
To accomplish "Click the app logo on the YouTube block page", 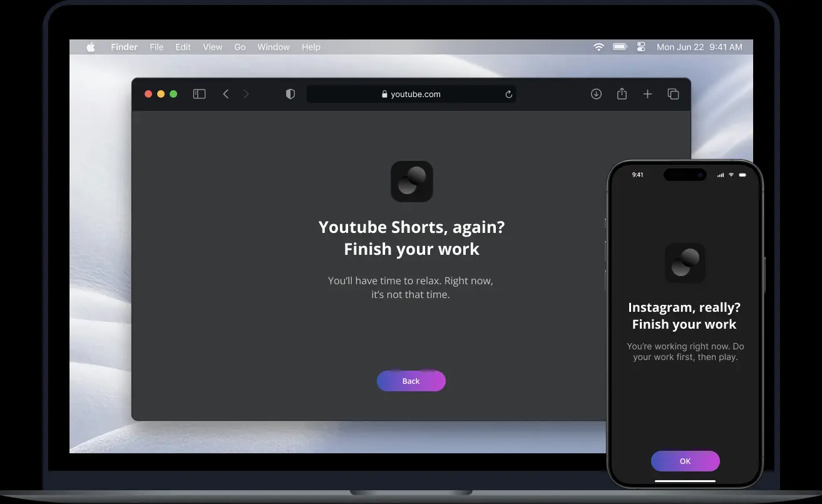I will (x=412, y=182).
